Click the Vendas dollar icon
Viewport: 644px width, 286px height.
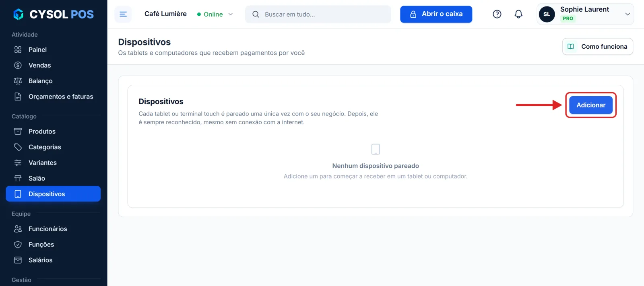(x=18, y=65)
